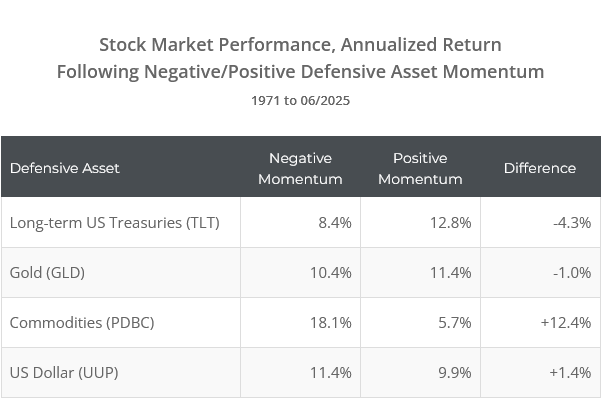Select the Commodities (PDBC) row label

82,323
